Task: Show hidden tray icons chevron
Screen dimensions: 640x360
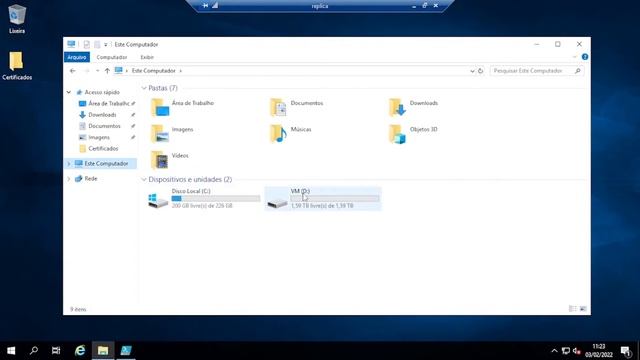Action: (x=554, y=351)
